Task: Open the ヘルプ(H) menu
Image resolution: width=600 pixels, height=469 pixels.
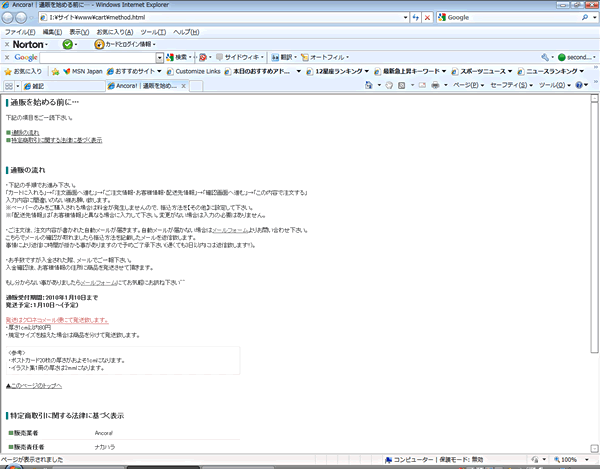Action: [186, 32]
